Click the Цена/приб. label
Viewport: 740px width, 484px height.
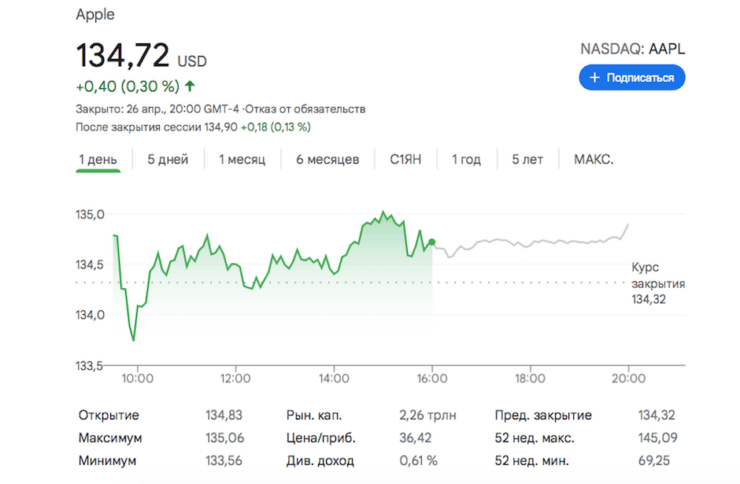point(321,438)
